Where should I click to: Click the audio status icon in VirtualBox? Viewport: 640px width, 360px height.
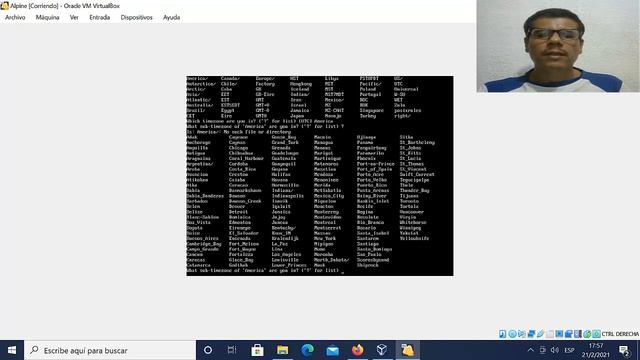(522, 334)
